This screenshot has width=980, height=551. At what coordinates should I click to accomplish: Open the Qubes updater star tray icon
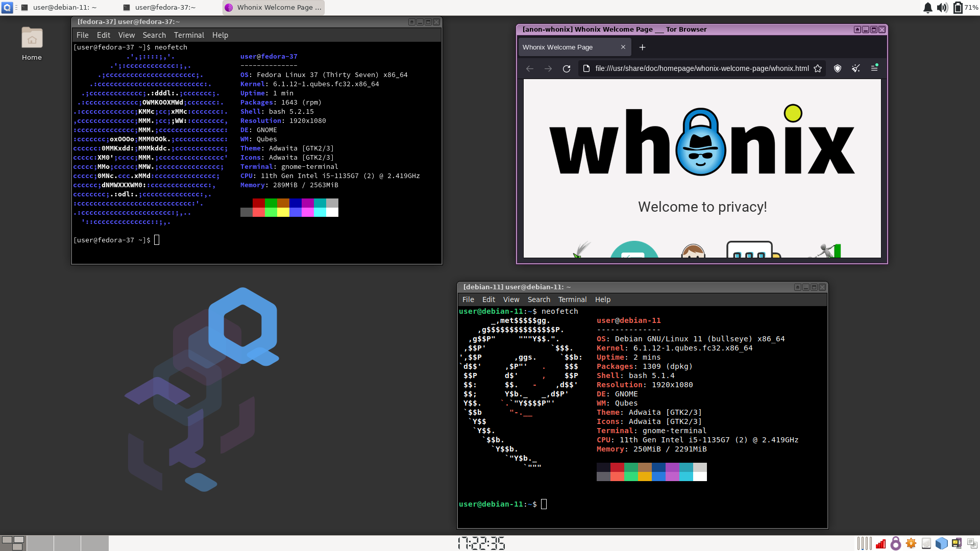tap(911, 543)
